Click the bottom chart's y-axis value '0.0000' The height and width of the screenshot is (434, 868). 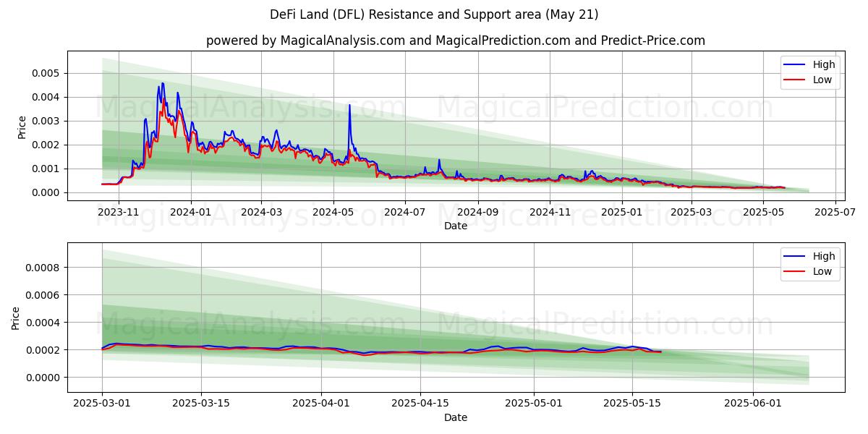44,378
